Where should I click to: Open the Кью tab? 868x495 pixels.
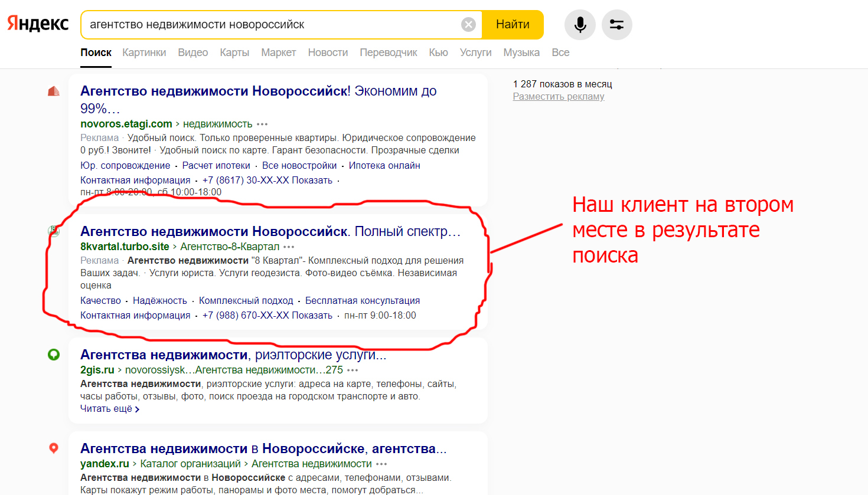438,53
